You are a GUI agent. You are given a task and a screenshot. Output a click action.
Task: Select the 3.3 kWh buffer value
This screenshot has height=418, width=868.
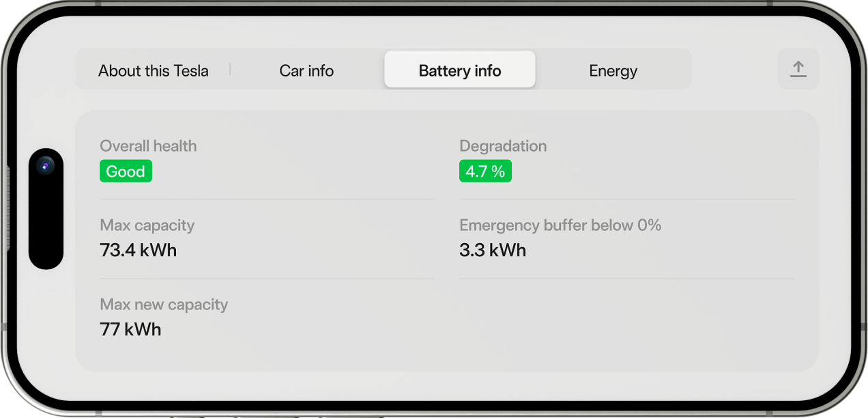tap(493, 250)
